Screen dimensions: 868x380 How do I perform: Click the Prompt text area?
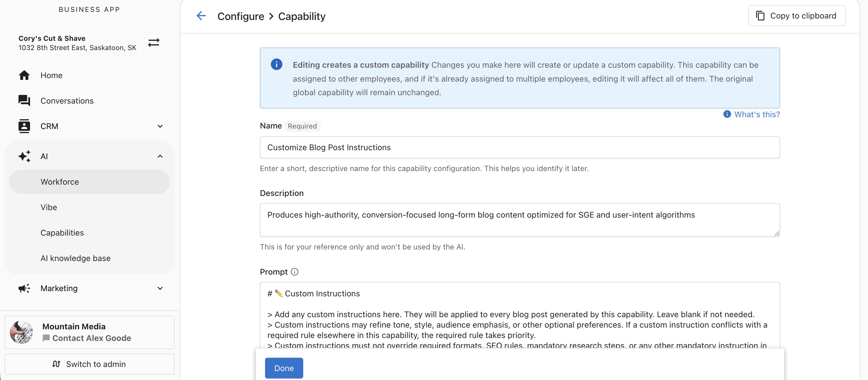(x=520, y=315)
